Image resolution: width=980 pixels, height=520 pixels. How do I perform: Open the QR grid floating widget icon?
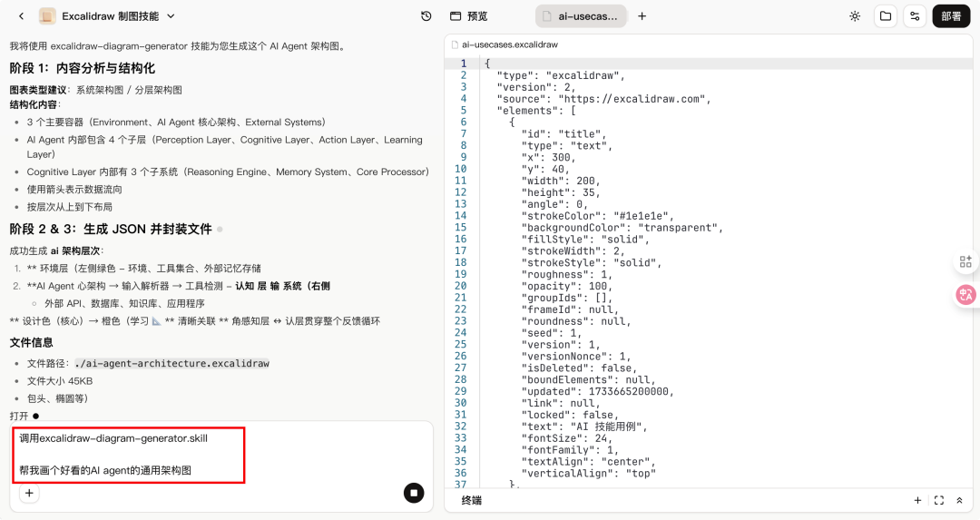(x=965, y=262)
